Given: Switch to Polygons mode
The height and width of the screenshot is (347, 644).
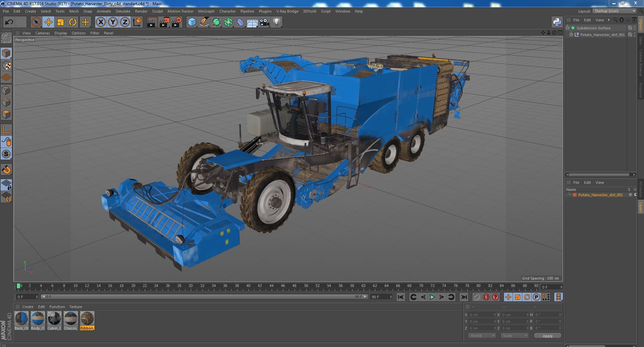Looking at the screenshot, I should click(x=6, y=114).
